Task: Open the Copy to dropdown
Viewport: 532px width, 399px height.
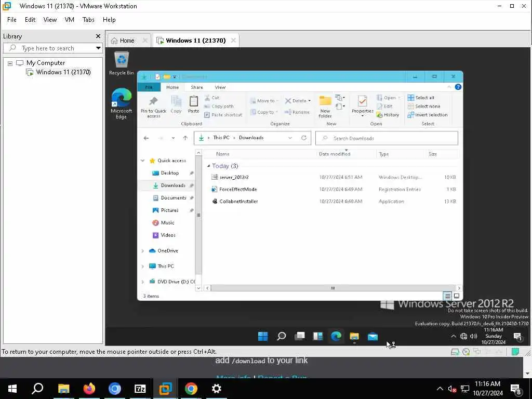Action: [x=264, y=112]
